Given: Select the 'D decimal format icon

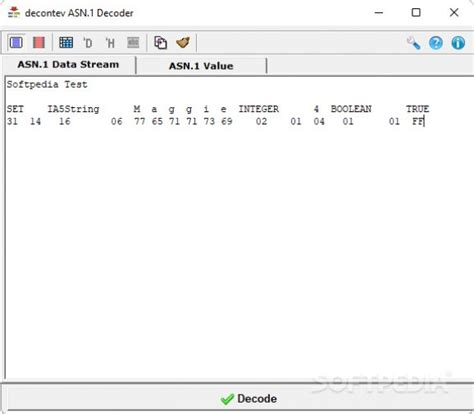Looking at the screenshot, I should pos(88,43).
